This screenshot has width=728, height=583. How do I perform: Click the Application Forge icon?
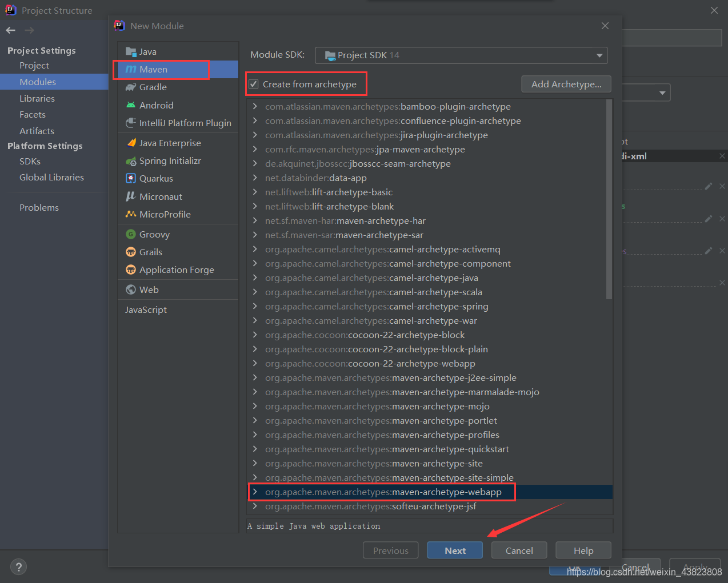pos(131,270)
